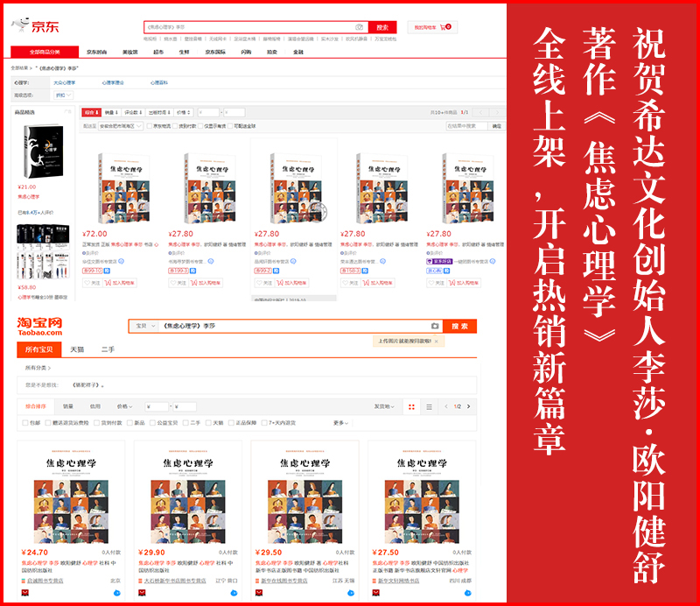
Task: Check the 包邮 free shipping checkbox
Action: (25, 423)
